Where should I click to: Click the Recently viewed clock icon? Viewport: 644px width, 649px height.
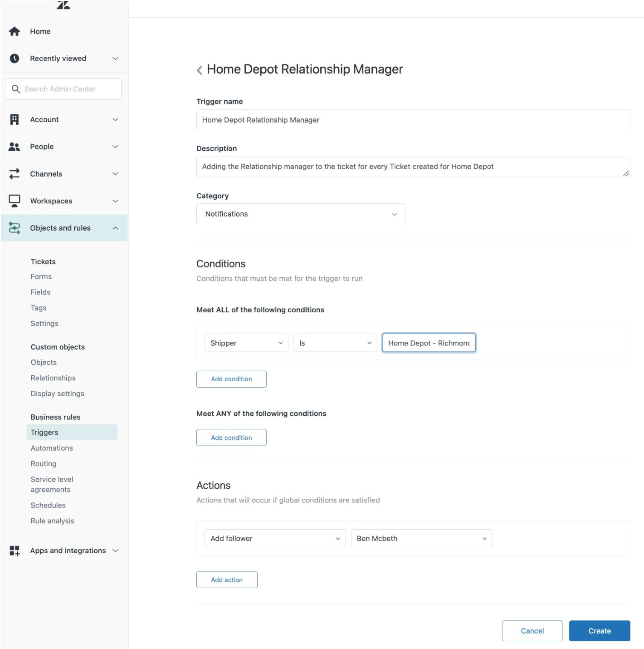15,59
